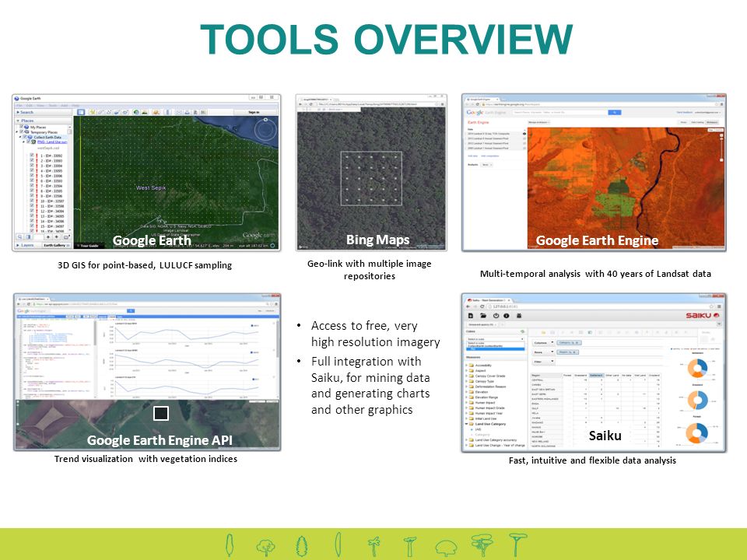The width and height of the screenshot is (747, 560).
Task: Click Google Earth add placemark pushpin icon
Action: (93, 112)
